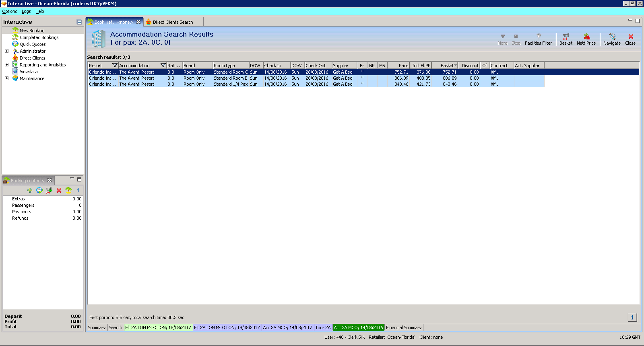Click the Maintenance icon in the tree
This screenshot has width=644, height=346.
(15, 78)
